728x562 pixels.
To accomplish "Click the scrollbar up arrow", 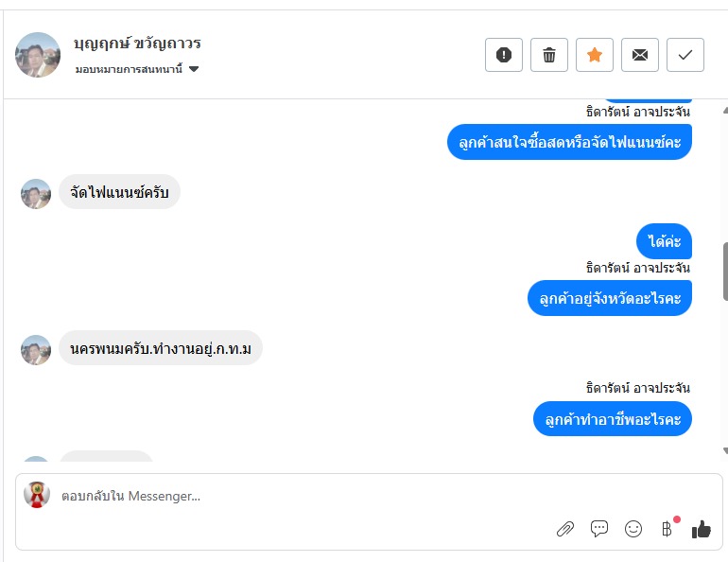I will (725, 107).
